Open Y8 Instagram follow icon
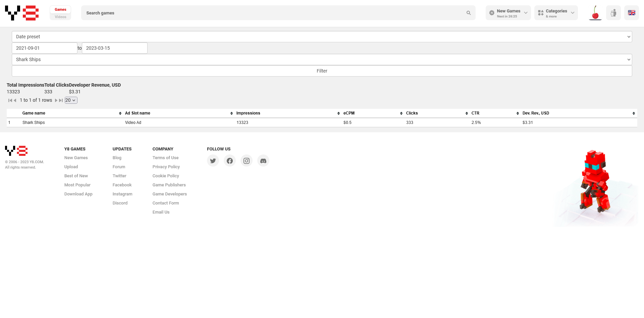This screenshot has width=644, height=318. (x=247, y=161)
